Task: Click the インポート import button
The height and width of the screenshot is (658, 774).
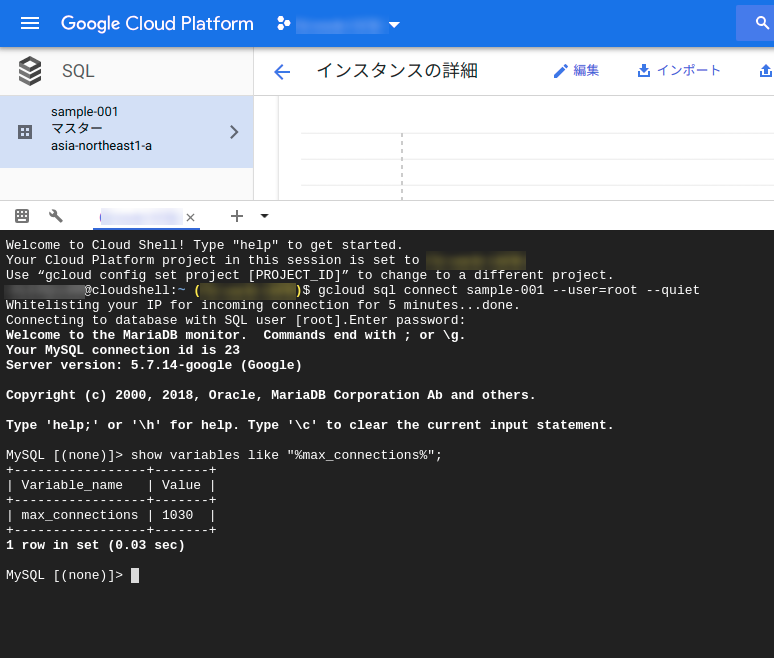Action: (x=679, y=71)
